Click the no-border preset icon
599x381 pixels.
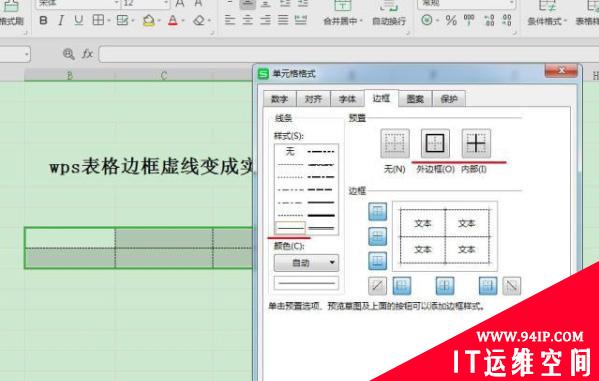tap(395, 143)
